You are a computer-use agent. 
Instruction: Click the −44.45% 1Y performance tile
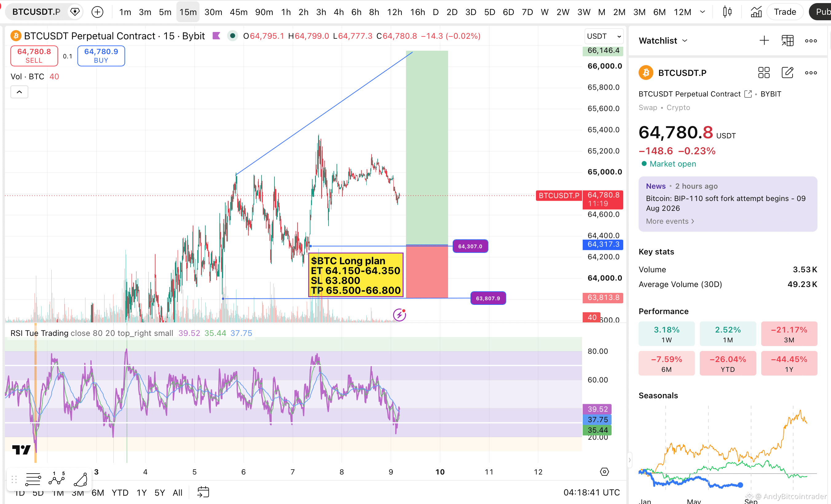(x=789, y=363)
